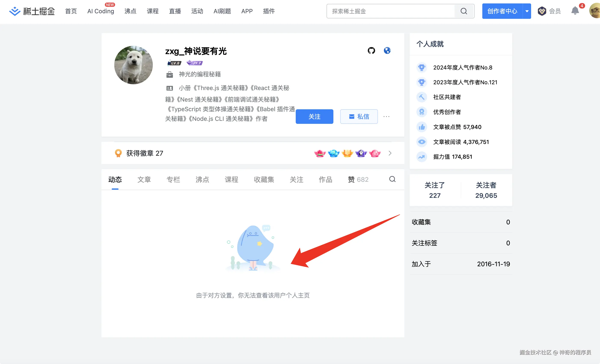
Task: Click the 会员 membership icon
Action: 542,11
